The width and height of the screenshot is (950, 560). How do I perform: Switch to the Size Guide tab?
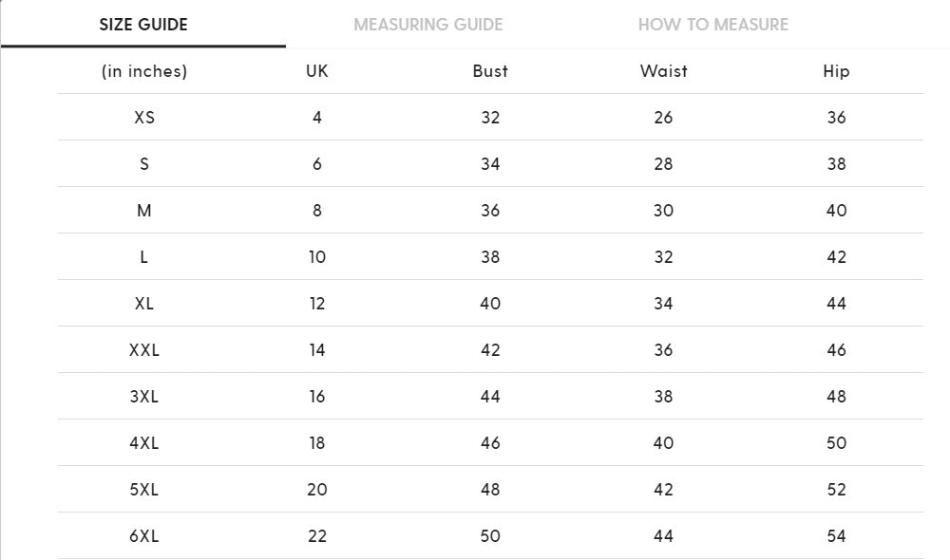click(x=143, y=25)
